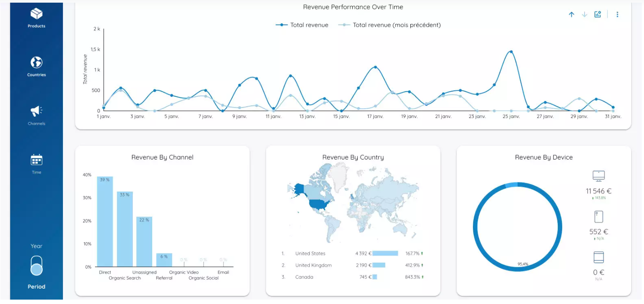The image size is (644, 304).
Task: Select the Organic Search bar at 33 %
Action: click(x=125, y=229)
